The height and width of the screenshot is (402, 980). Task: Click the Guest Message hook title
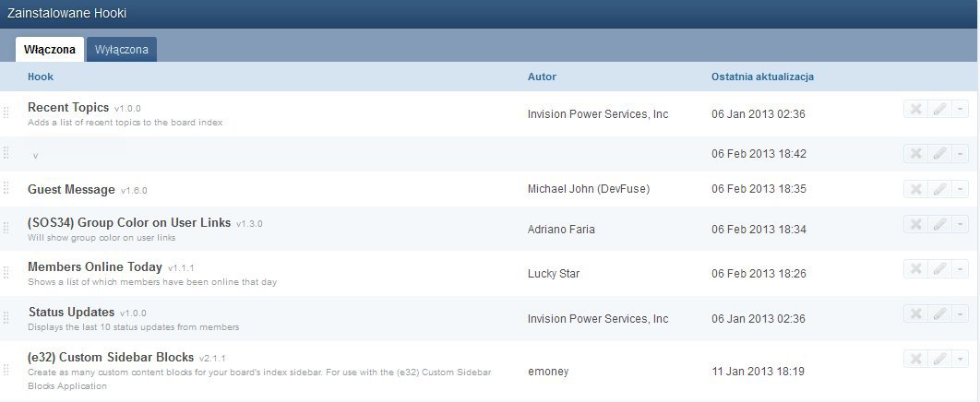[71, 189]
